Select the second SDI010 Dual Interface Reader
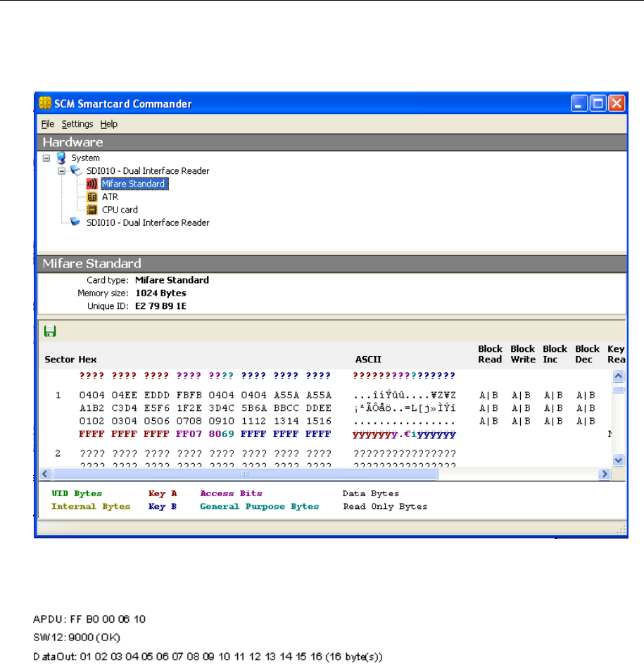Image resolution: width=644 pixels, height=670 pixels. pos(148,222)
